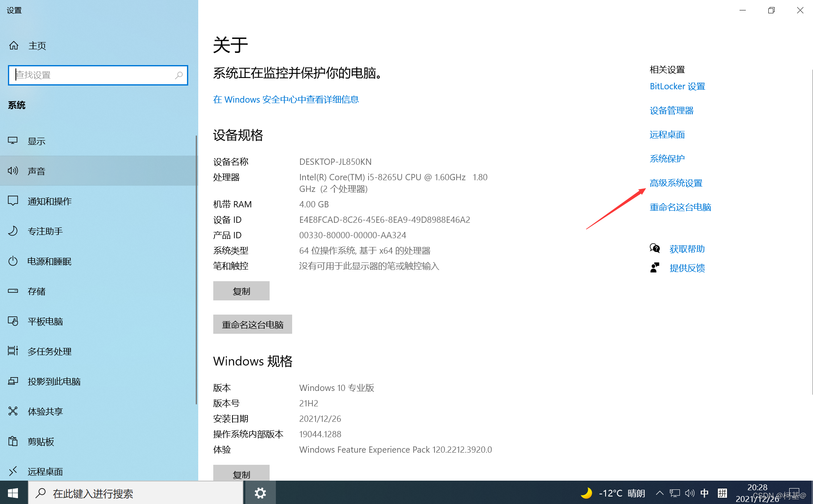
Task: Click the Power and sleep icon
Action: [x=13, y=261]
